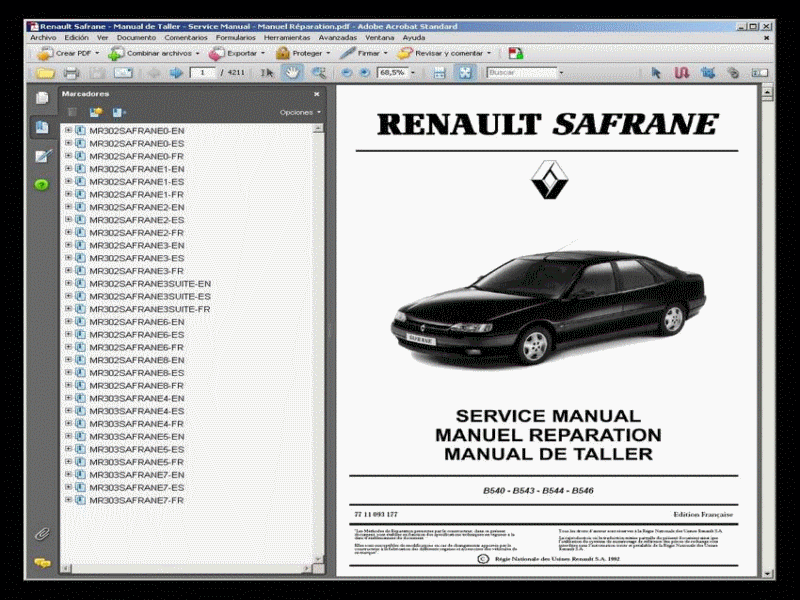This screenshot has height=600, width=800.
Task: Select the Hand tool
Action: tap(292, 73)
